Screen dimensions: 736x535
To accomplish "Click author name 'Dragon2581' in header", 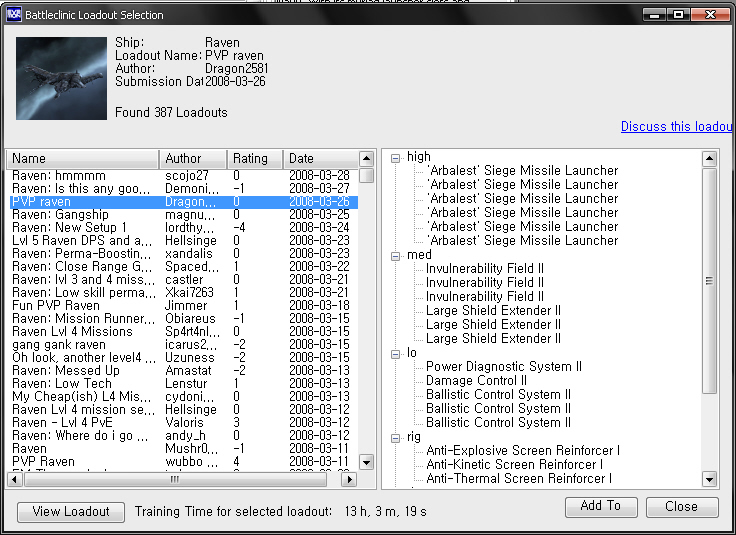I will click(x=236, y=69).
